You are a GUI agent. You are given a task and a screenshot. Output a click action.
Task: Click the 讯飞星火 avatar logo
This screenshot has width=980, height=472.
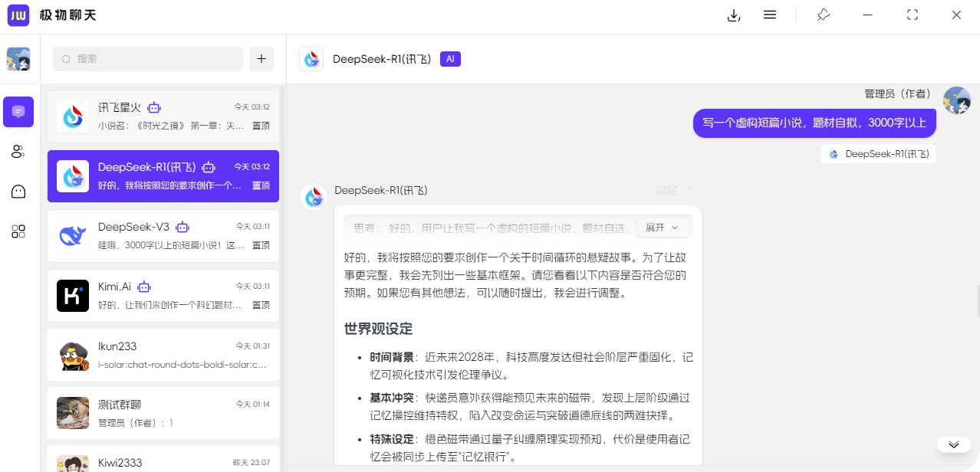(x=73, y=116)
